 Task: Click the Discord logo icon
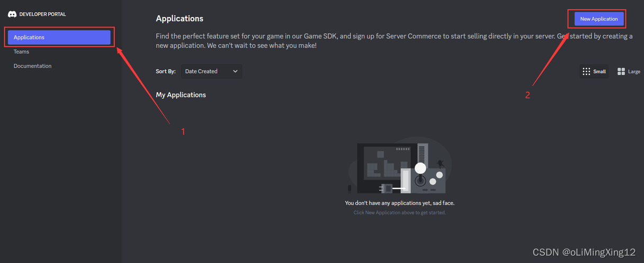coord(12,14)
